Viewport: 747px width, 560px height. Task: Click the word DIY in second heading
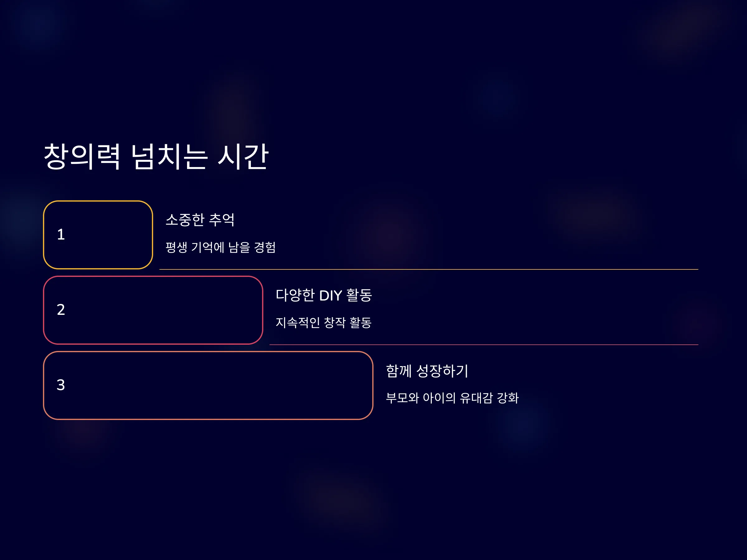(331, 296)
